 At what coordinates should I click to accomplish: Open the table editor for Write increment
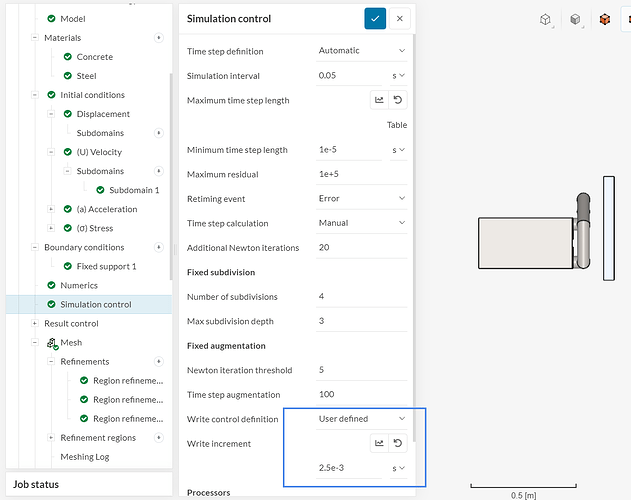pyautogui.click(x=379, y=443)
